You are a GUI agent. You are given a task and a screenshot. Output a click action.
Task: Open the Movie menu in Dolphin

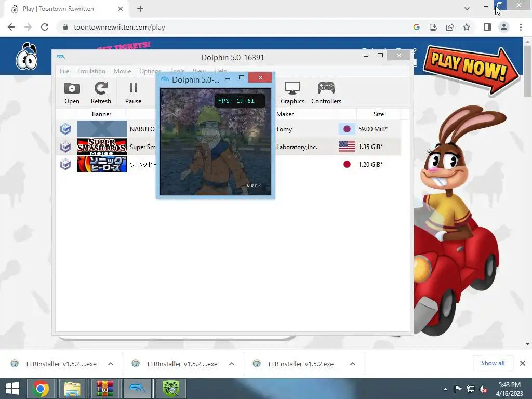point(123,71)
